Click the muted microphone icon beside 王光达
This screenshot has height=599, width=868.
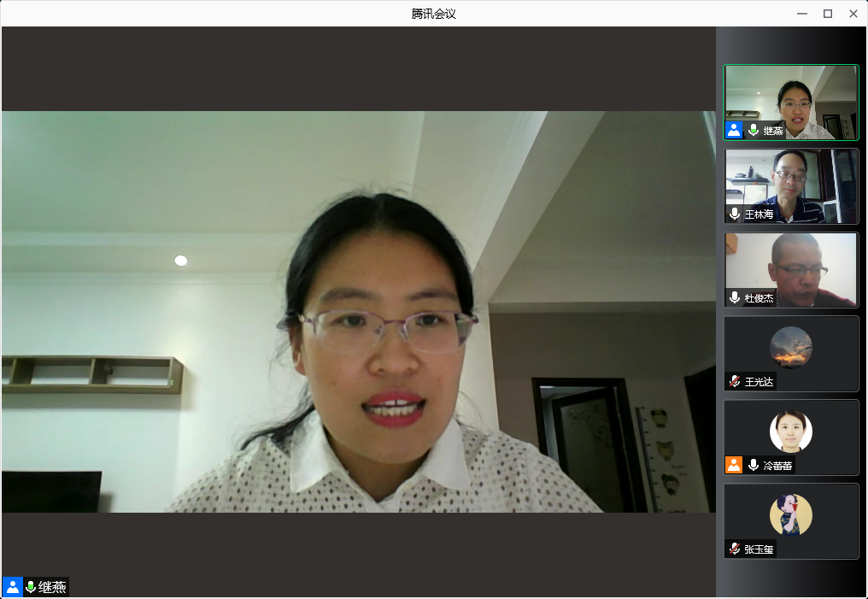point(735,381)
